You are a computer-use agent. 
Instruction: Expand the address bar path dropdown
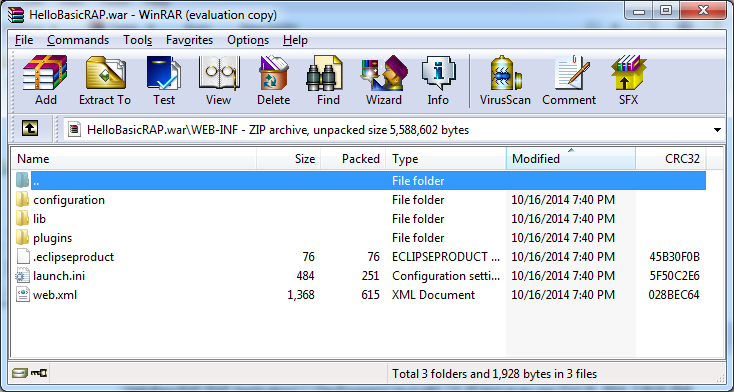click(x=717, y=130)
